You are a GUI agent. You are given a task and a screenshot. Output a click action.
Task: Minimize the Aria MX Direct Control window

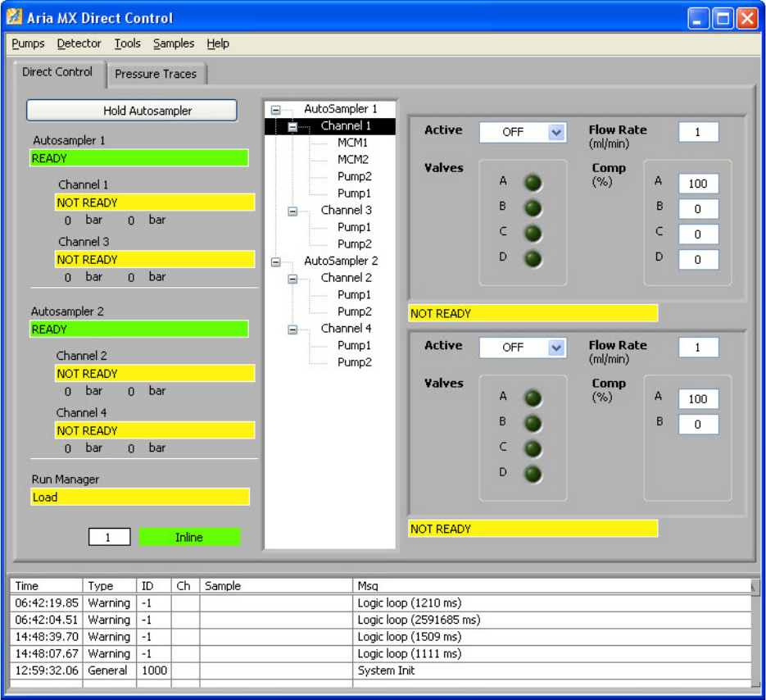(x=699, y=19)
